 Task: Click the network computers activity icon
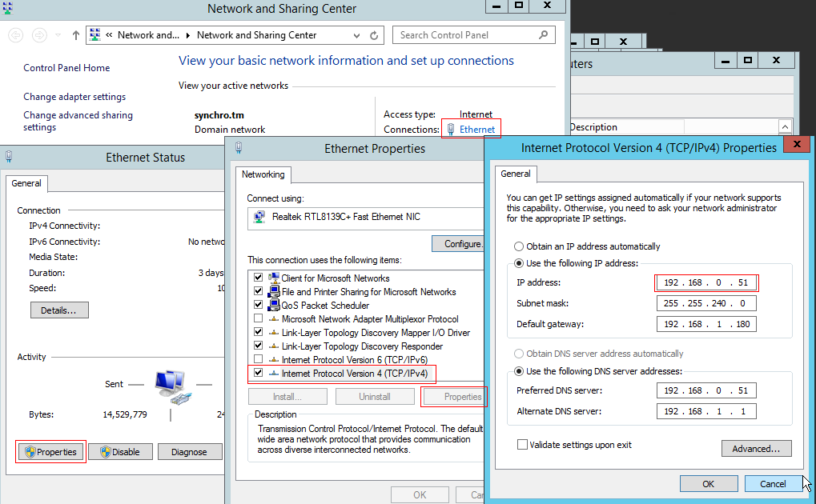(x=171, y=387)
